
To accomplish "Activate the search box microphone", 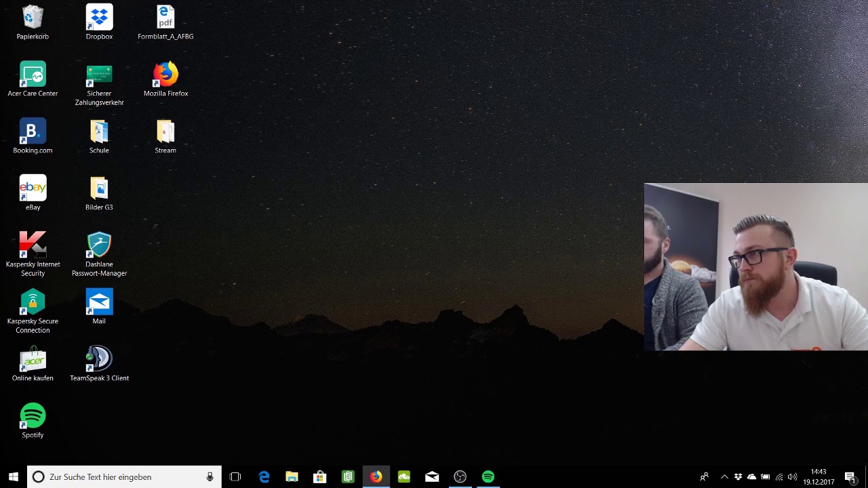I will pyautogui.click(x=210, y=477).
